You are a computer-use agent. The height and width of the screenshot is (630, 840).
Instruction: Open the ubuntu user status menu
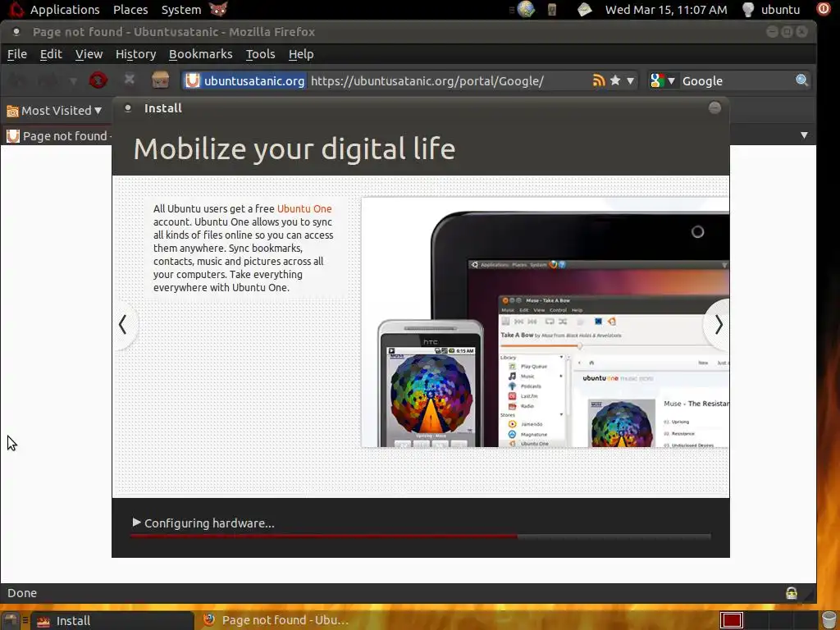click(x=770, y=10)
